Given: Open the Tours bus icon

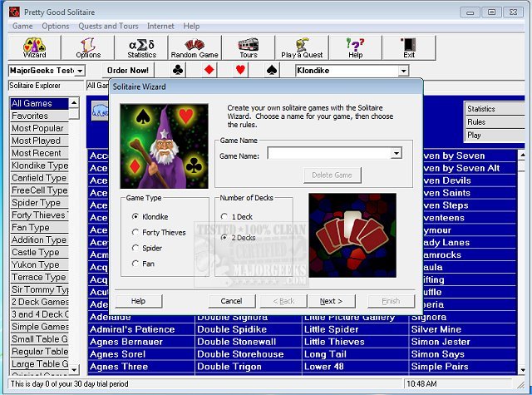Looking at the screenshot, I should tap(249, 48).
